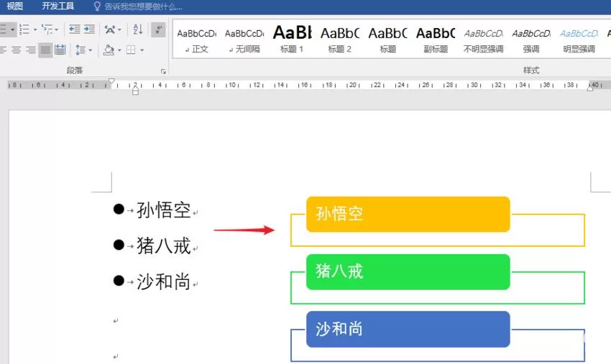Decrease paragraph indent
The height and width of the screenshot is (364, 611).
(74, 29)
